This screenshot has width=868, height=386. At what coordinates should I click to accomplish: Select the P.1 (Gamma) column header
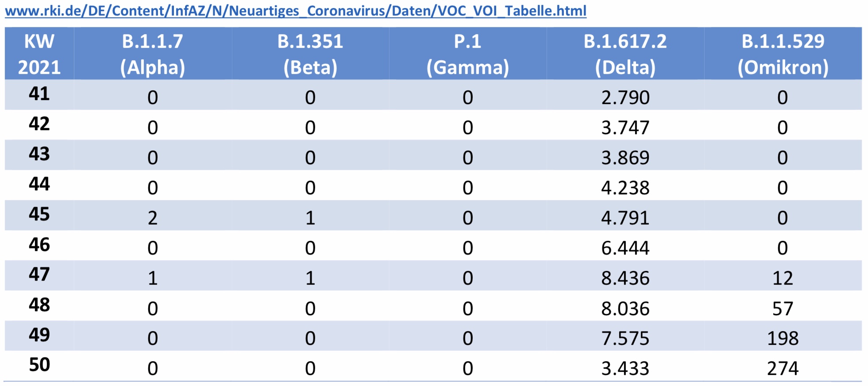(x=468, y=54)
